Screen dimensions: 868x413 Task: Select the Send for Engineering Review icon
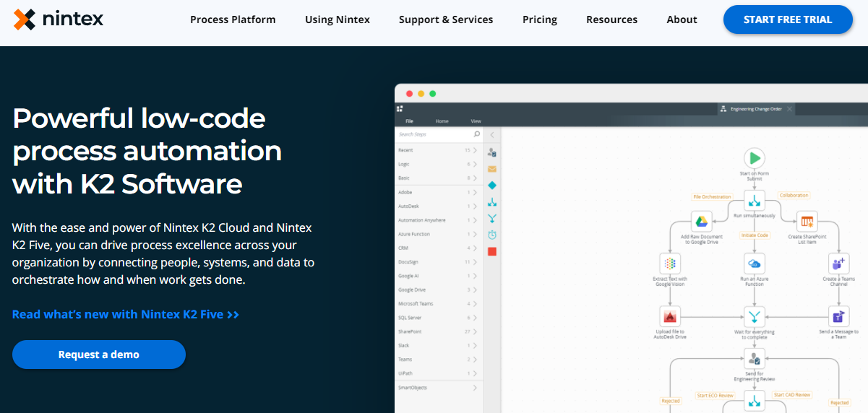[x=755, y=357]
